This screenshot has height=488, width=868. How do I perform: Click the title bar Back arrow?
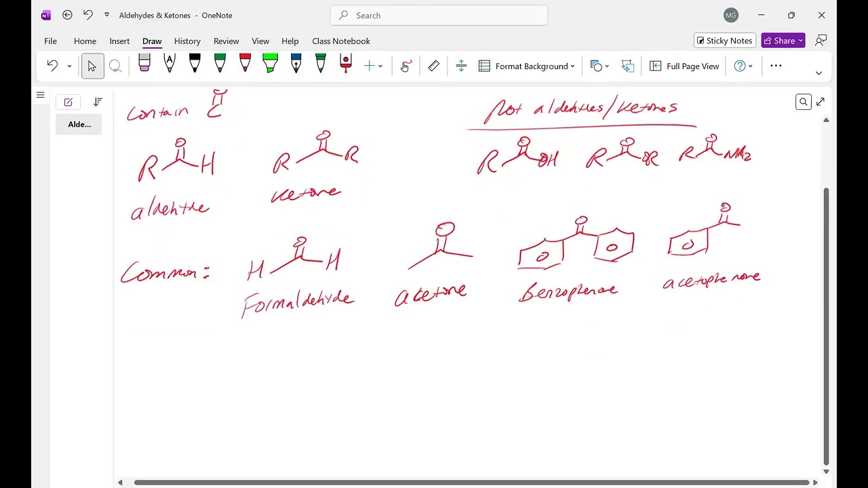(x=67, y=15)
